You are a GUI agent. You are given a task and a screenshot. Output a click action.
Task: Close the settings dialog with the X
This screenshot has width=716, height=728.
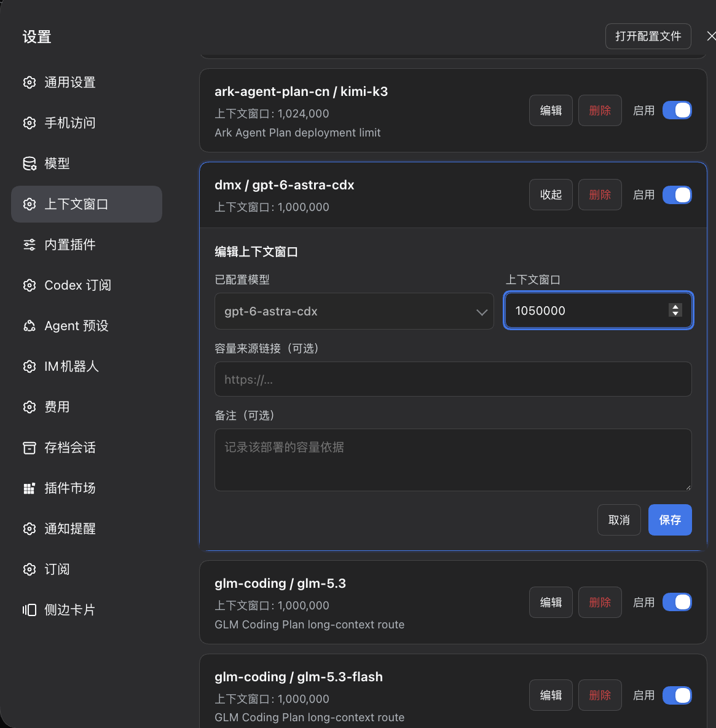[711, 36]
